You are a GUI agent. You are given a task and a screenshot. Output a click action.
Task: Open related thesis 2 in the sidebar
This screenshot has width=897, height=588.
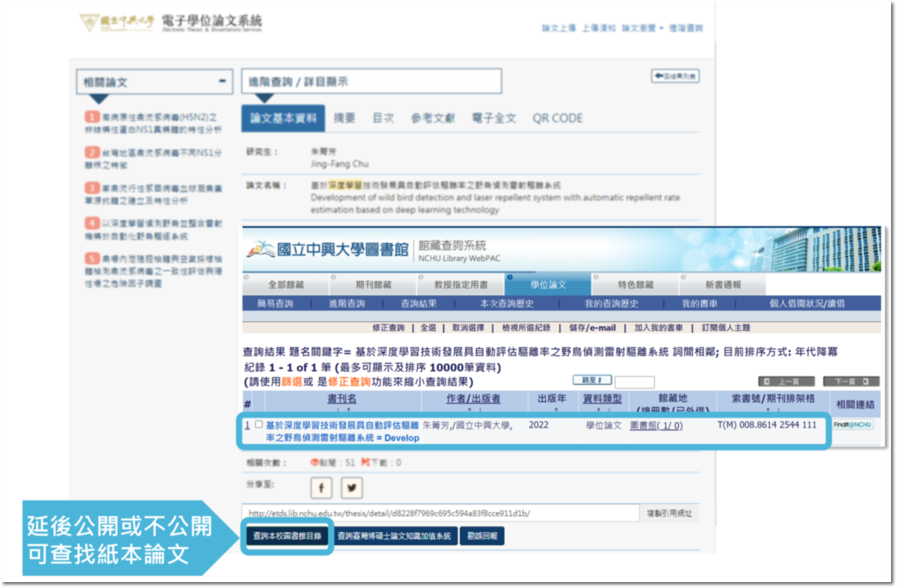[153, 158]
